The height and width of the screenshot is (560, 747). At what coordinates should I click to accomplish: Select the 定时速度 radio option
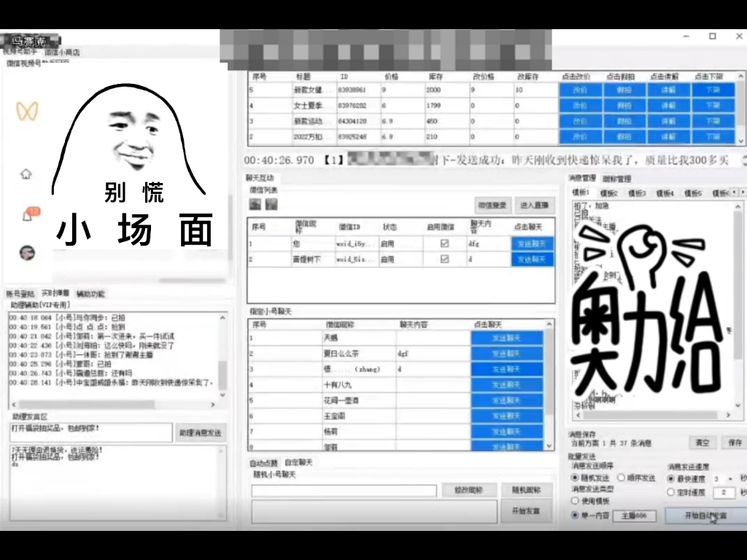[x=671, y=491]
